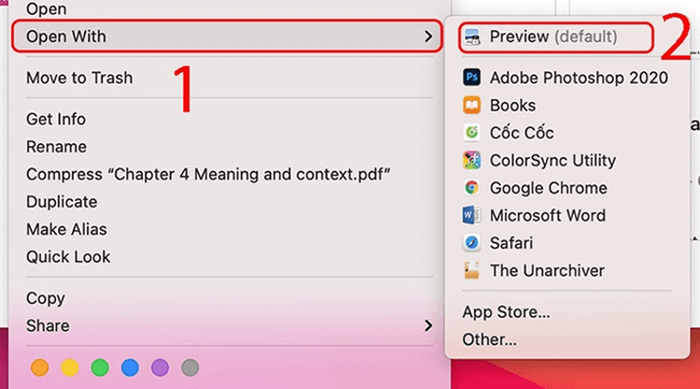Click the Adobe Photoshop 2020 icon

coord(472,77)
